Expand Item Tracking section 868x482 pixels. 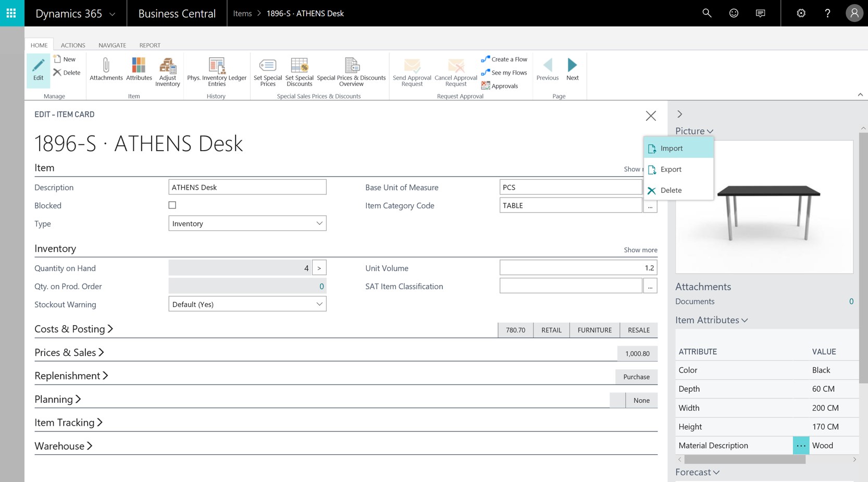coord(69,423)
